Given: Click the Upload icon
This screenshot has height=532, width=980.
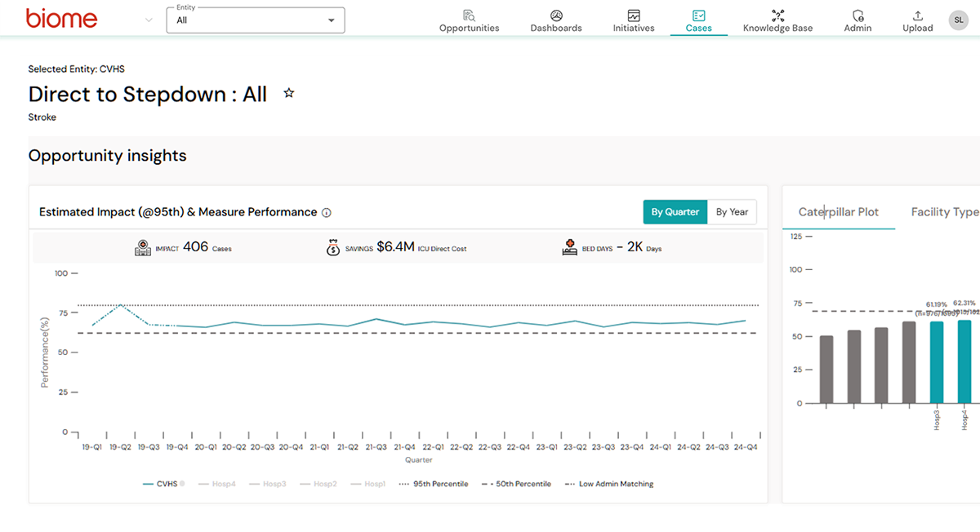Looking at the screenshot, I should coord(917,16).
